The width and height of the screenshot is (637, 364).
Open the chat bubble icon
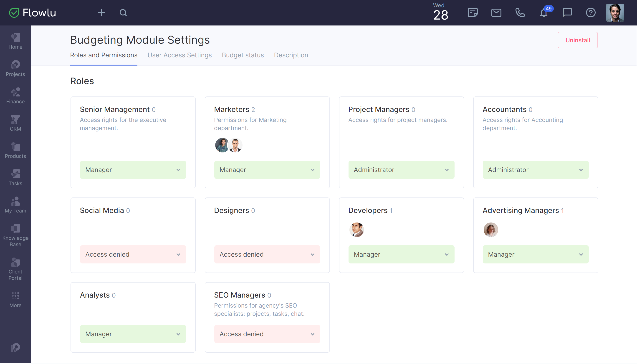[567, 13]
